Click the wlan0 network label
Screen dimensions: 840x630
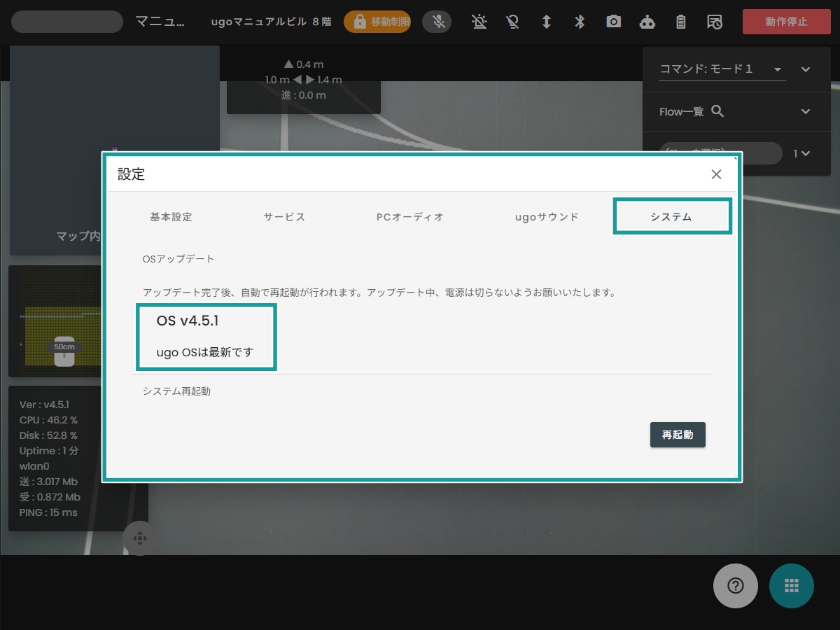[x=34, y=466]
